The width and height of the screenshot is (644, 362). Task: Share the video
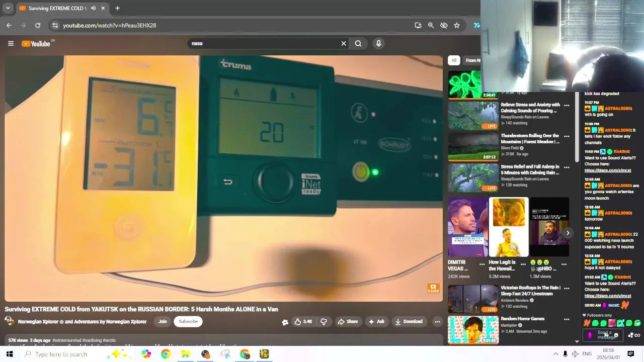point(348,322)
